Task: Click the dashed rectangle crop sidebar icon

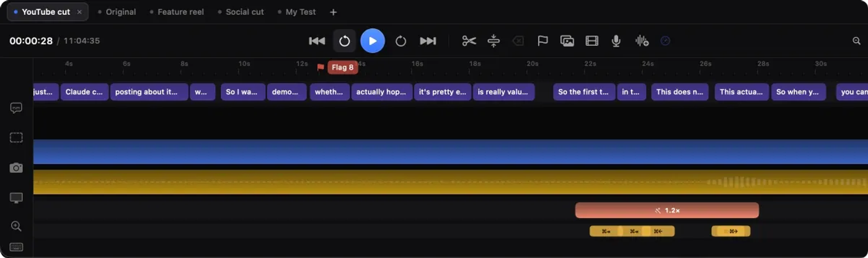Action: coord(16,138)
